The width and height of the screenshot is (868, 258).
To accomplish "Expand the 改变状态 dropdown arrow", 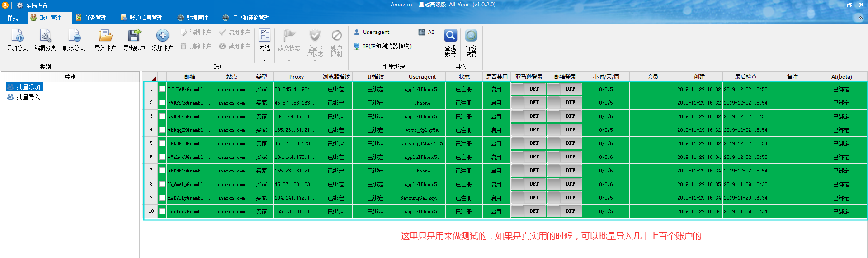I will point(289,60).
